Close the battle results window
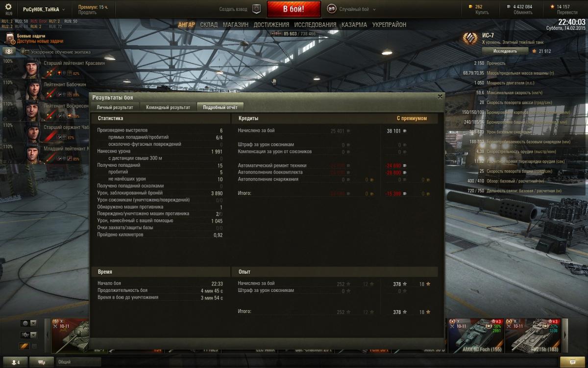This screenshot has width=588, height=368. [x=440, y=97]
